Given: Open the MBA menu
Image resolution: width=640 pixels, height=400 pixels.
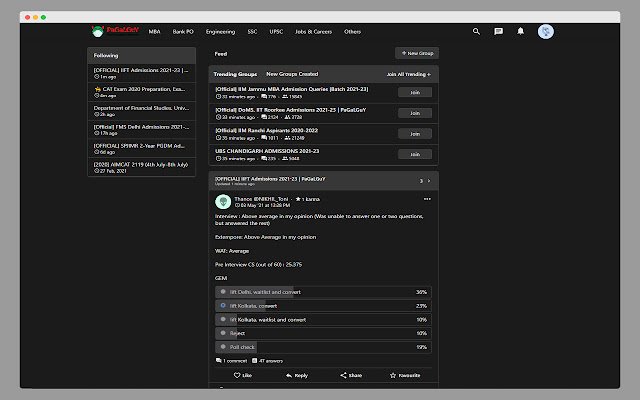Looking at the screenshot, I should pyautogui.click(x=154, y=31).
